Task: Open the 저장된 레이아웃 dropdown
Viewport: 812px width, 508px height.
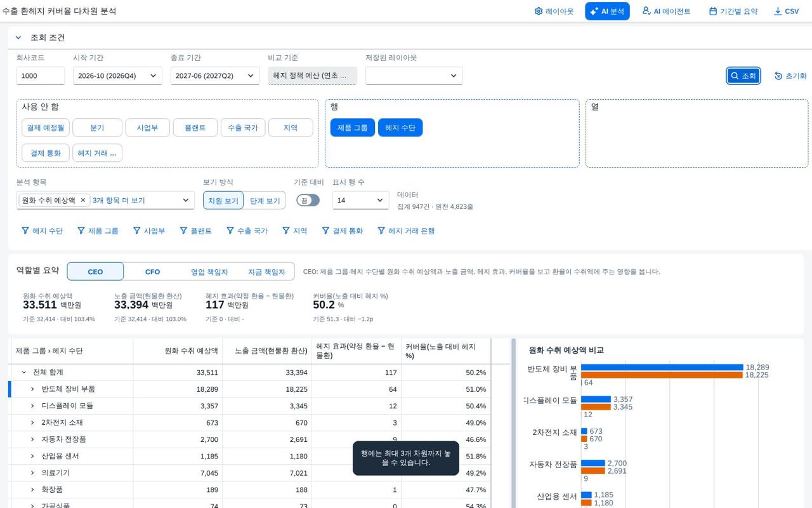Action: (414, 76)
